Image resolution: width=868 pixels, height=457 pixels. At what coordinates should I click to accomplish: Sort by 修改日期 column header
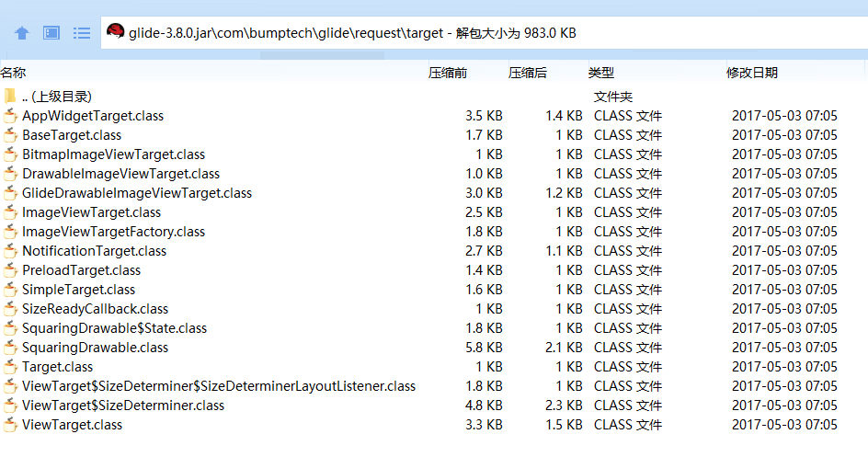752,73
